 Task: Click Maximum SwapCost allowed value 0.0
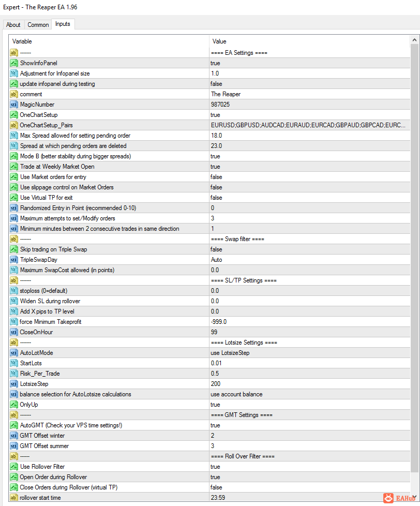click(x=215, y=270)
